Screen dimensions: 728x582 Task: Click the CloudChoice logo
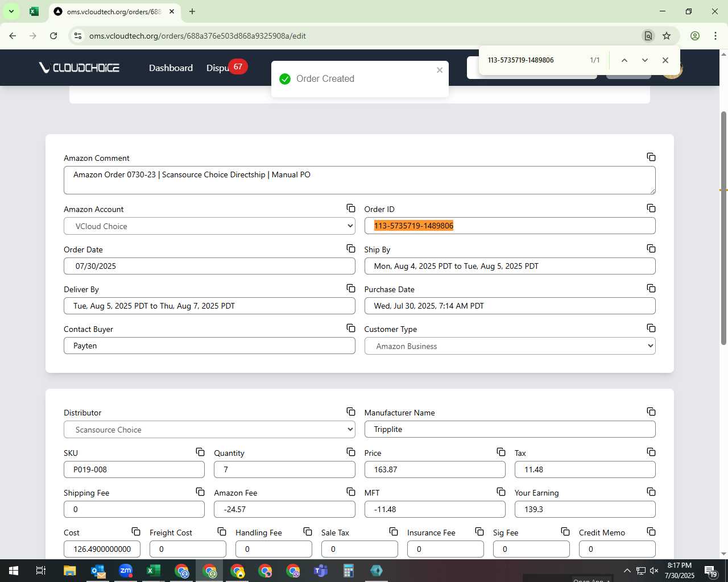(x=79, y=68)
